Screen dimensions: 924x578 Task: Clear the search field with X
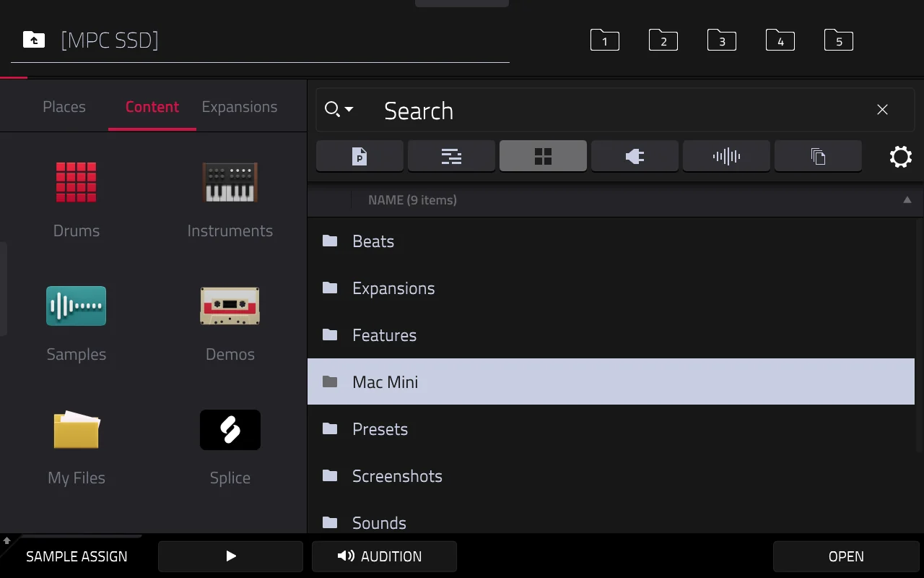(x=882, y=110)
